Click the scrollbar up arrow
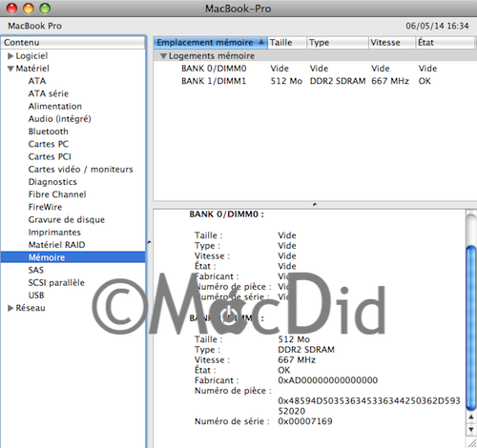Screen dimensions: 477x448 471,417
